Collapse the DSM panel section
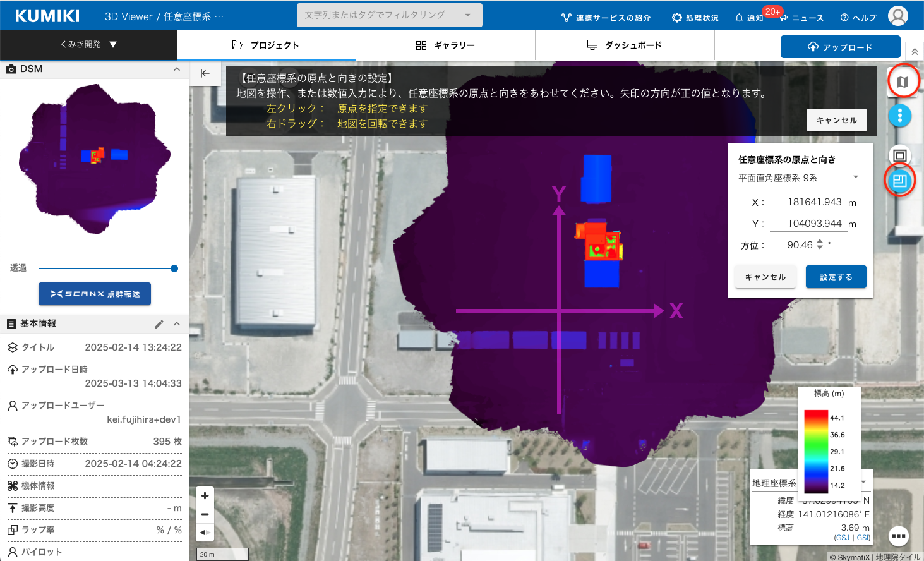 click(x=177, y=69)
